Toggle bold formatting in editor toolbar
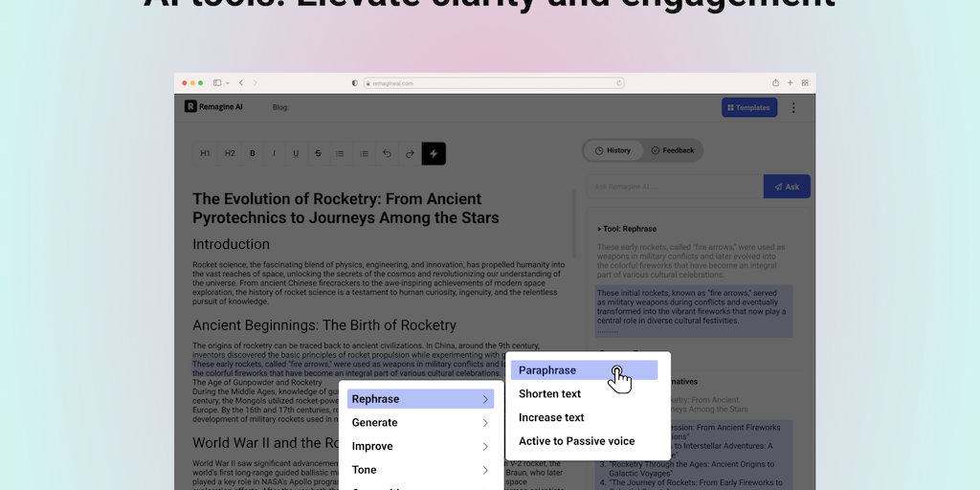 (253, 153)
